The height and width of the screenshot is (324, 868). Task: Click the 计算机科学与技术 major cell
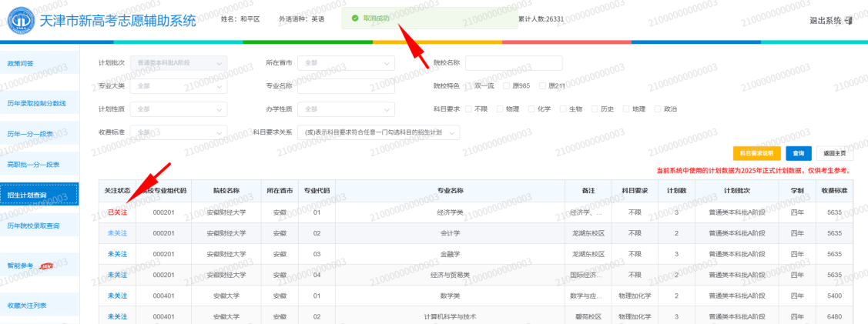(450, 317)
